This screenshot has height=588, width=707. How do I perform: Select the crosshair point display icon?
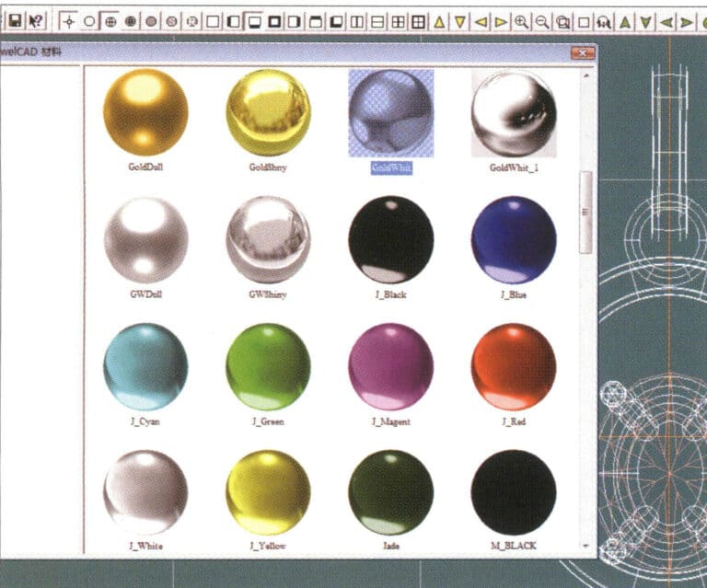pos(69,21)
